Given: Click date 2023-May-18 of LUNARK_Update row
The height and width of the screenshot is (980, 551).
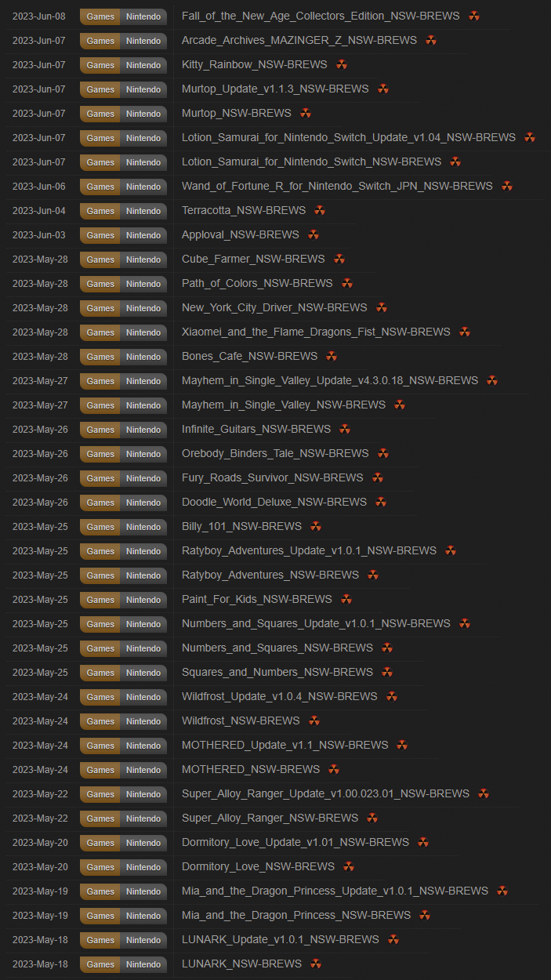Looking at the screenshot, I should 40,940.
